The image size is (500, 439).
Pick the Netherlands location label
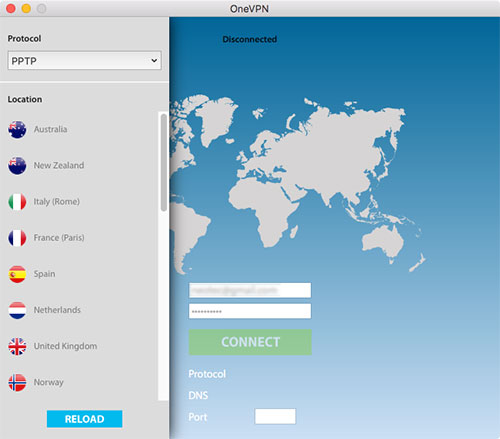(57, 310)
